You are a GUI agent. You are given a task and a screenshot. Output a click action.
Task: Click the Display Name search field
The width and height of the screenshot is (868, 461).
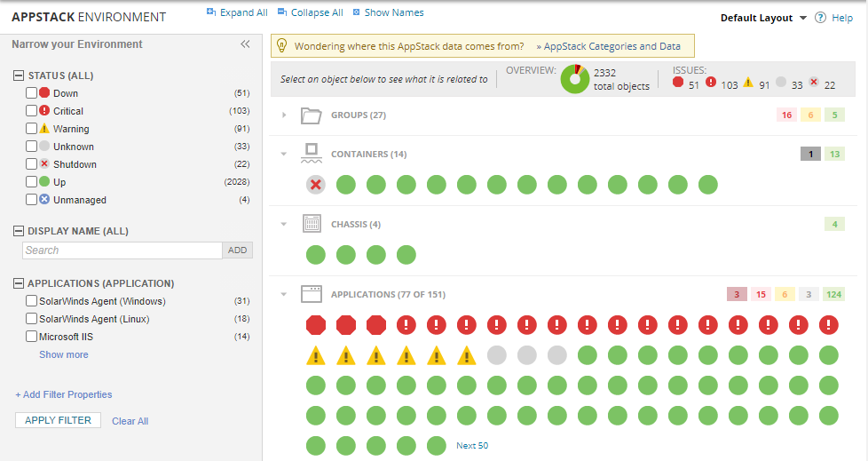[x=122, y=250]
